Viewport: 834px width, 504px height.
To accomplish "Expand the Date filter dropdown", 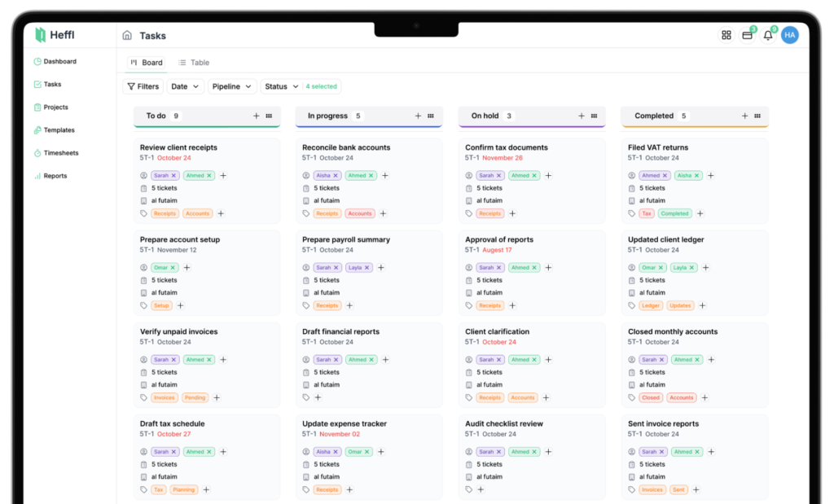I will pyautogui.click(x=185, y=86).
